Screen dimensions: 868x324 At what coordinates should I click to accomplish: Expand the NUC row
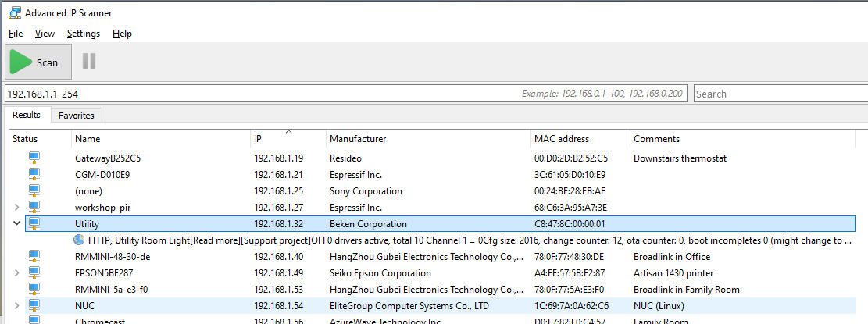(x=16, y=306)
